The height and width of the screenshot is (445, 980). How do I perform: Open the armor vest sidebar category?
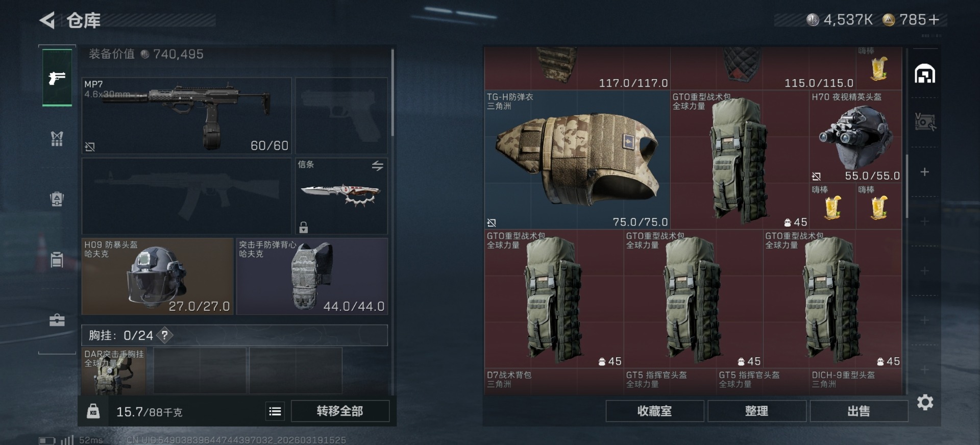click(x=57, y=138)
